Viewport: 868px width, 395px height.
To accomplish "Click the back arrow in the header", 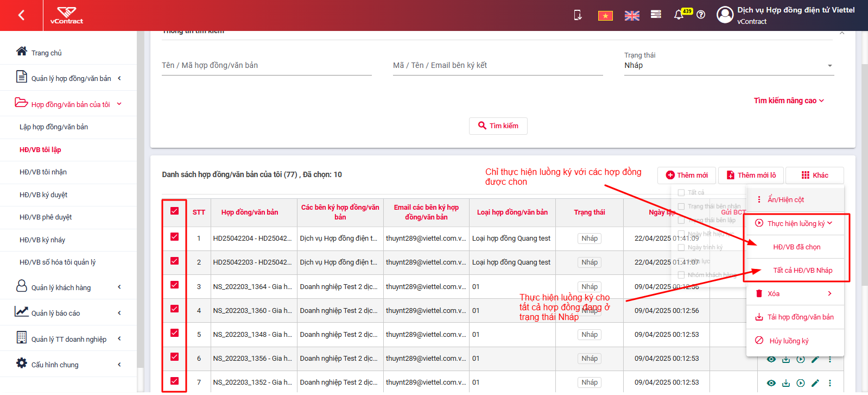I will [21, 15].
